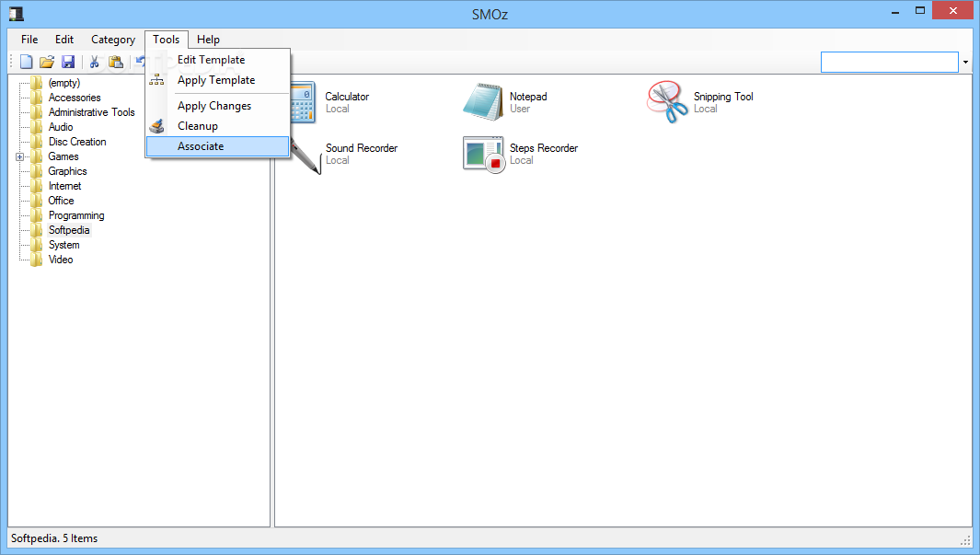Select the Internet category label
This screenshot has width=980, height=555.
[x=65, y=186]
